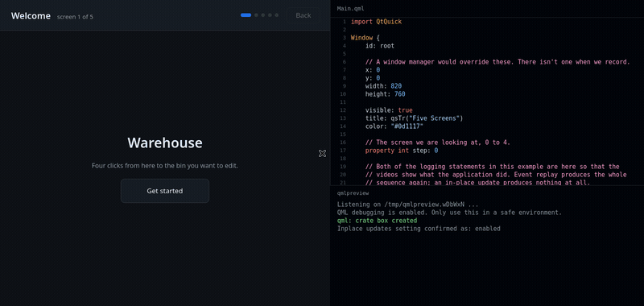The image size is (644, 306).
Task: Click the window manager comment line
Action: (x=497, y=62)
